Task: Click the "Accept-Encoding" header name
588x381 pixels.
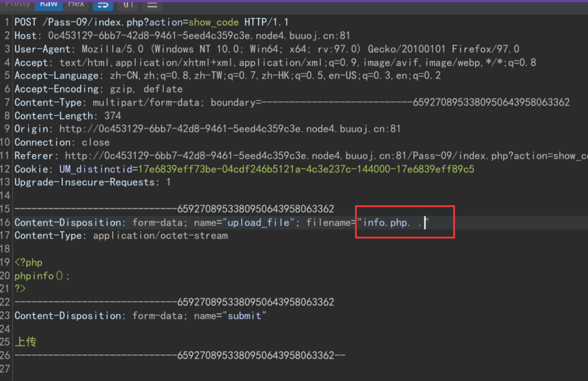Action: pyautogui.click(x=57, y=89)
